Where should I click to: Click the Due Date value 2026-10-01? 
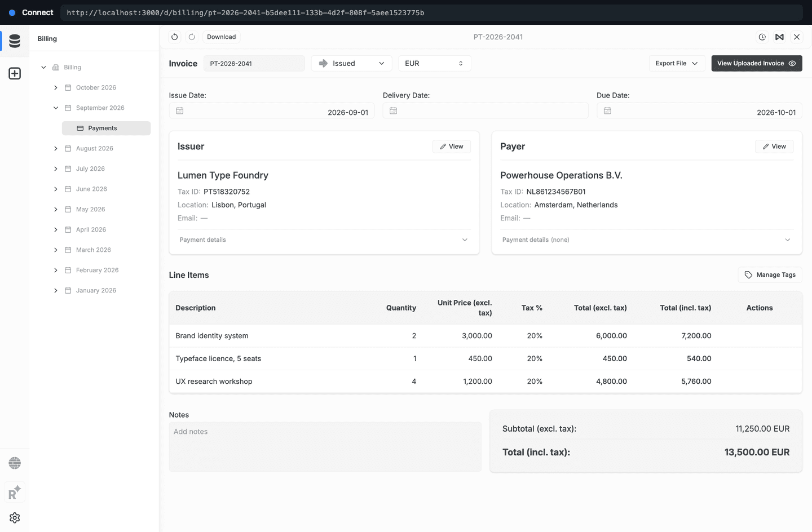point(776,113)
